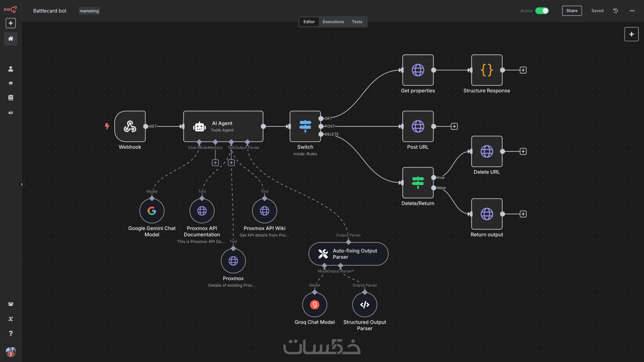Open the Groq Chat Model node
The height and width of the screenshot is (362, 644).
click(x=314, y=305)
